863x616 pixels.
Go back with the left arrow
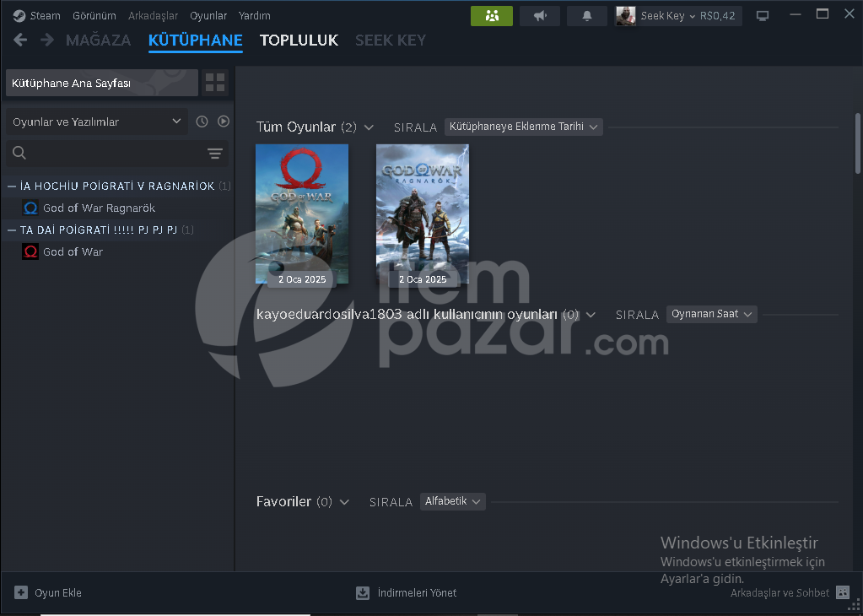[x=20, y=40]
